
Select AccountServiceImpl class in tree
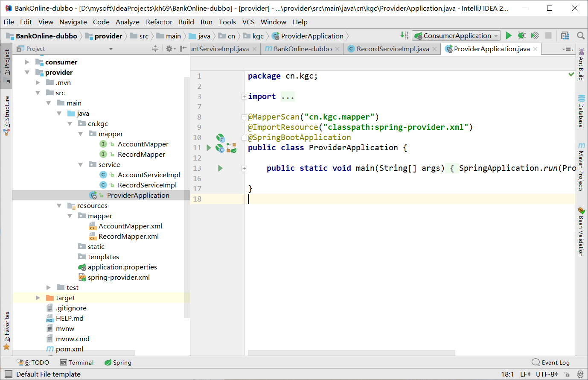click(149, 175)
